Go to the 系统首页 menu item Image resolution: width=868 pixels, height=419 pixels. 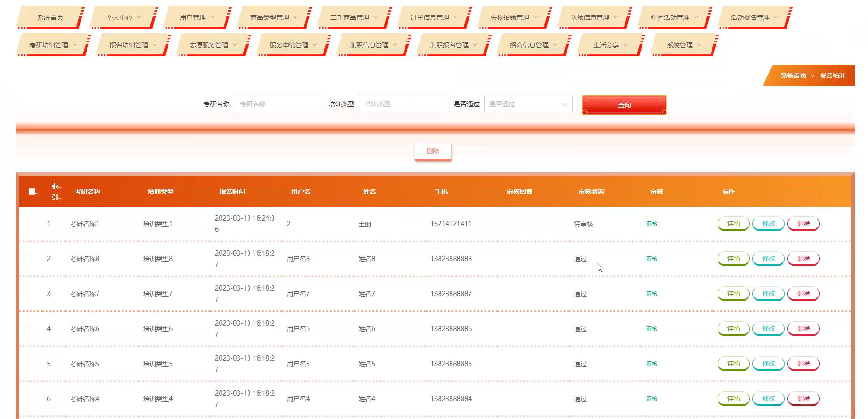[x=50, y=17]
